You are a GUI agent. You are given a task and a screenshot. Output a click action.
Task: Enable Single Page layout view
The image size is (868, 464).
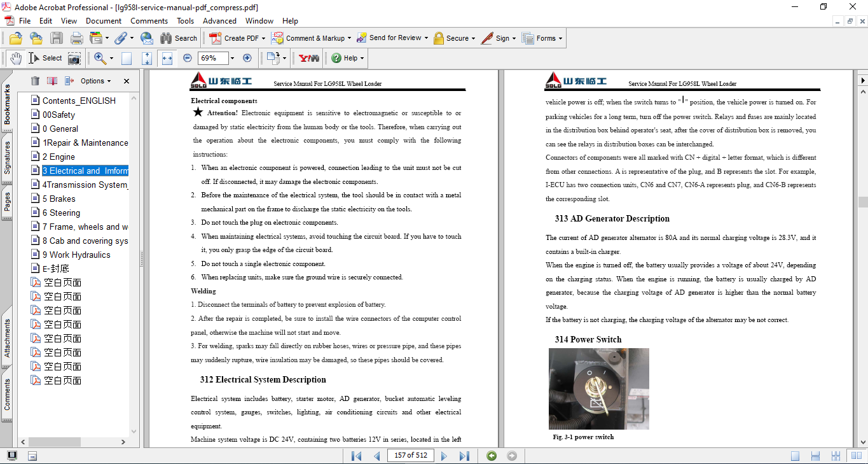tap(796, 456)
